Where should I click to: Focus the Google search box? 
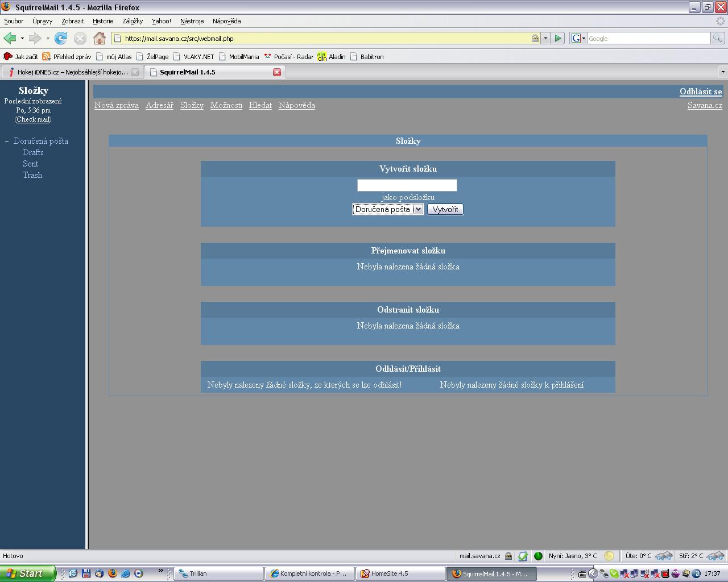point(648,38)
